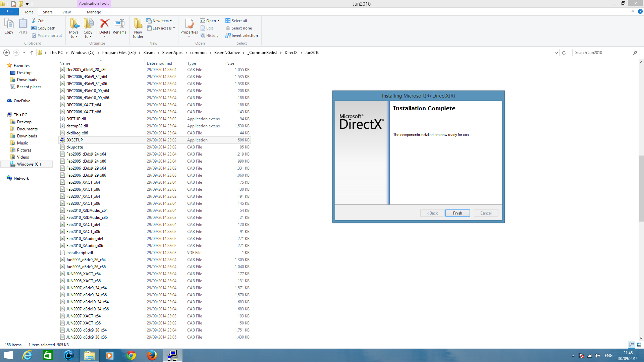Click Application Tools contextual tab header
This screenshot has height=362, width=644.
pos(94,3)
